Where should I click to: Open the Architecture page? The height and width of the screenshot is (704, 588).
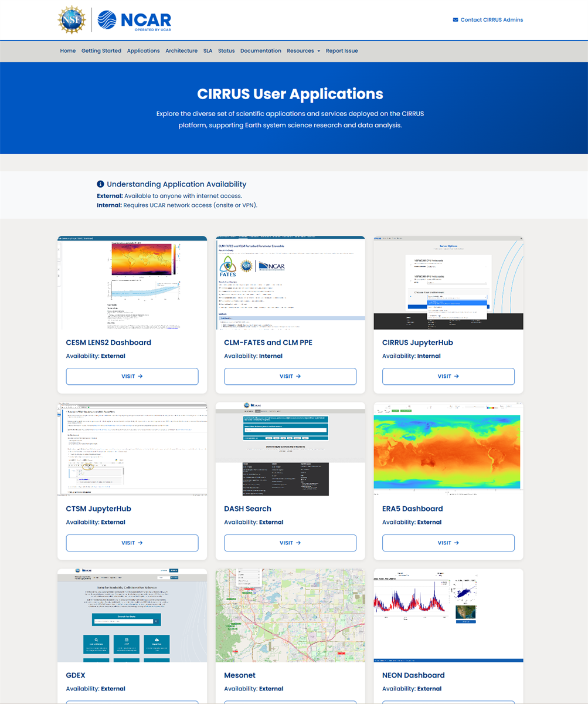[x=181, y=51]
